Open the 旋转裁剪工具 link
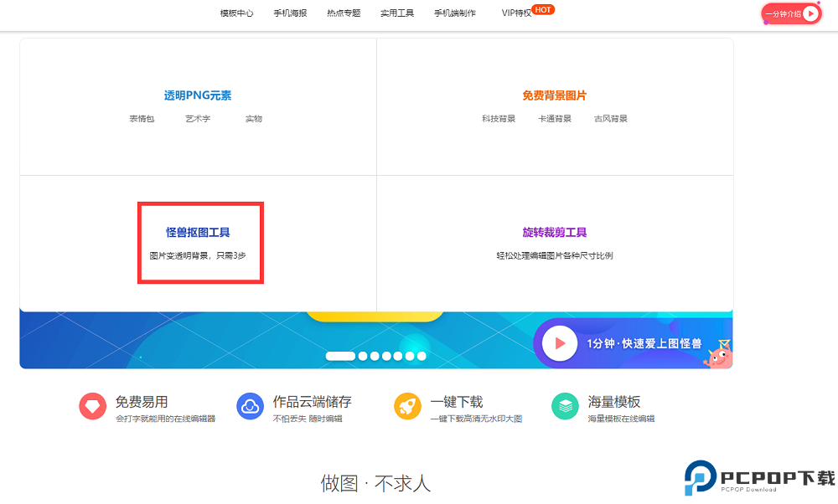 pyautogui.click(x=555, y=233)
